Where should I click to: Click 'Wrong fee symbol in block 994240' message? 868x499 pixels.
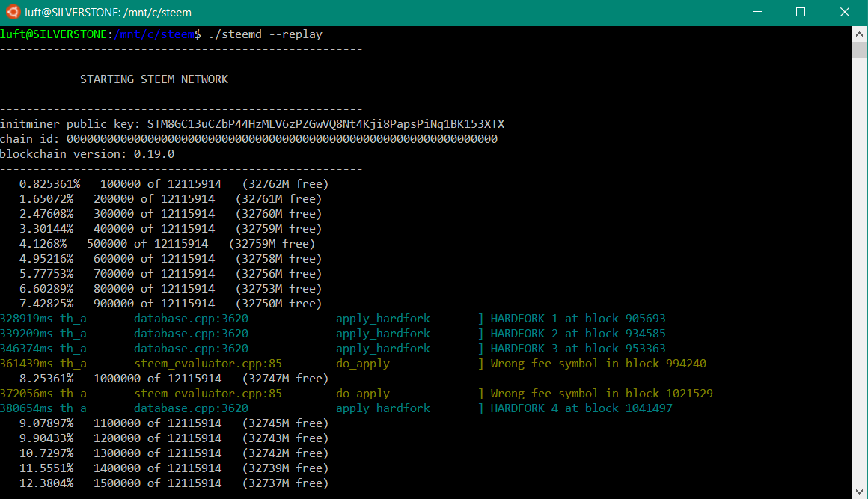click(x=599, y=364)
